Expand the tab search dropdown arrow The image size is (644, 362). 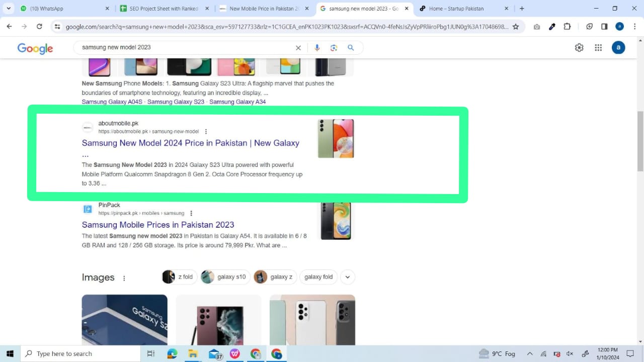(9, 9)
